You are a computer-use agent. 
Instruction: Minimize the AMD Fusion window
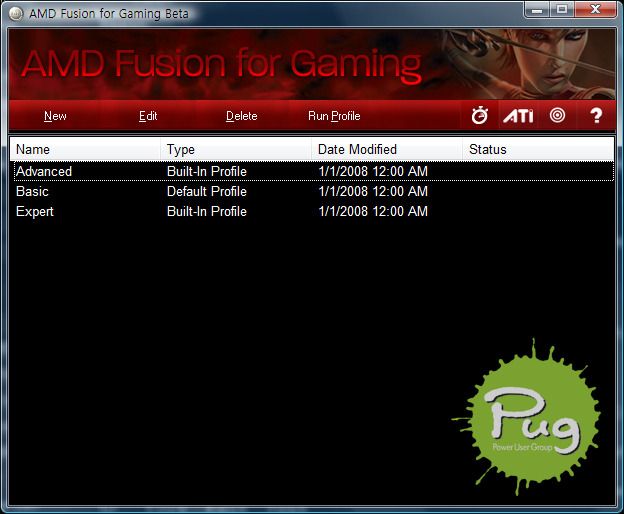537,9
